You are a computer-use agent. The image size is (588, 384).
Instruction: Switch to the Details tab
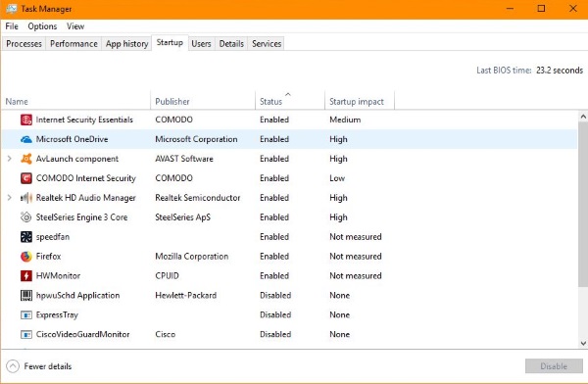(231, 43)
